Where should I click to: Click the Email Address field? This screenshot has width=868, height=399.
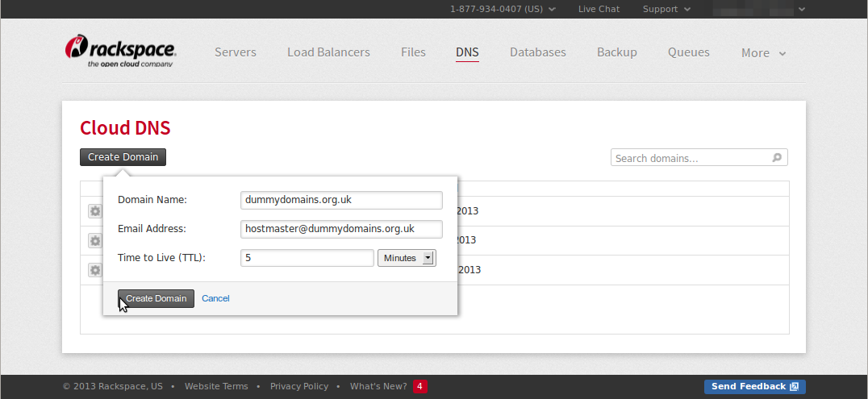tap(341, 229)
